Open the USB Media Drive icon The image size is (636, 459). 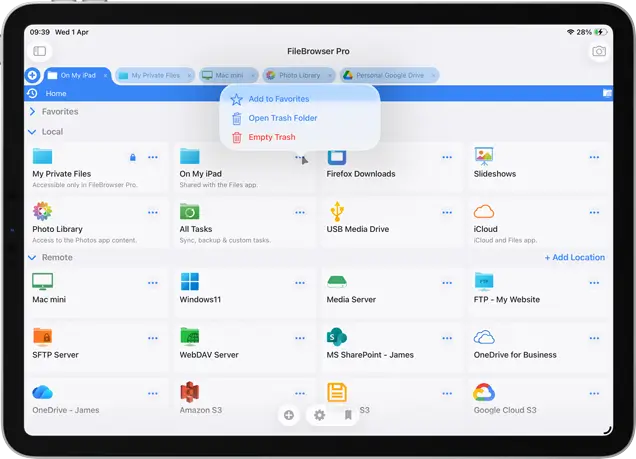point(337,211)
